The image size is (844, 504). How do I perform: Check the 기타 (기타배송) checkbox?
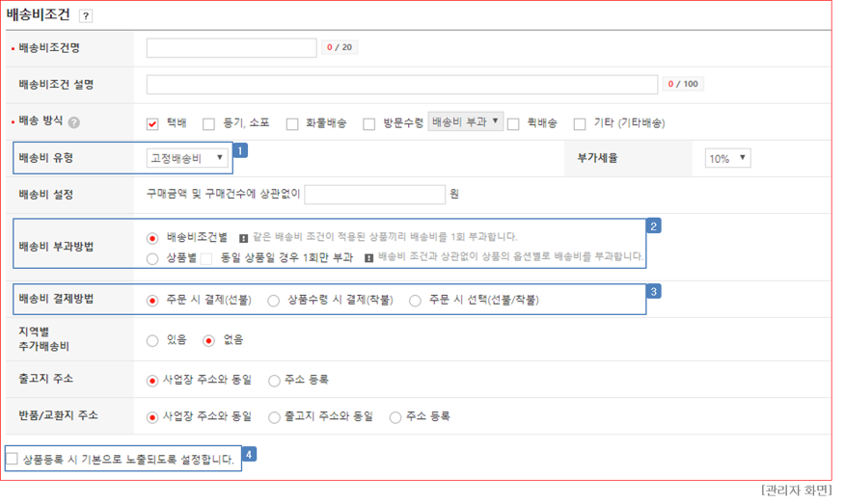click(580, 124)
